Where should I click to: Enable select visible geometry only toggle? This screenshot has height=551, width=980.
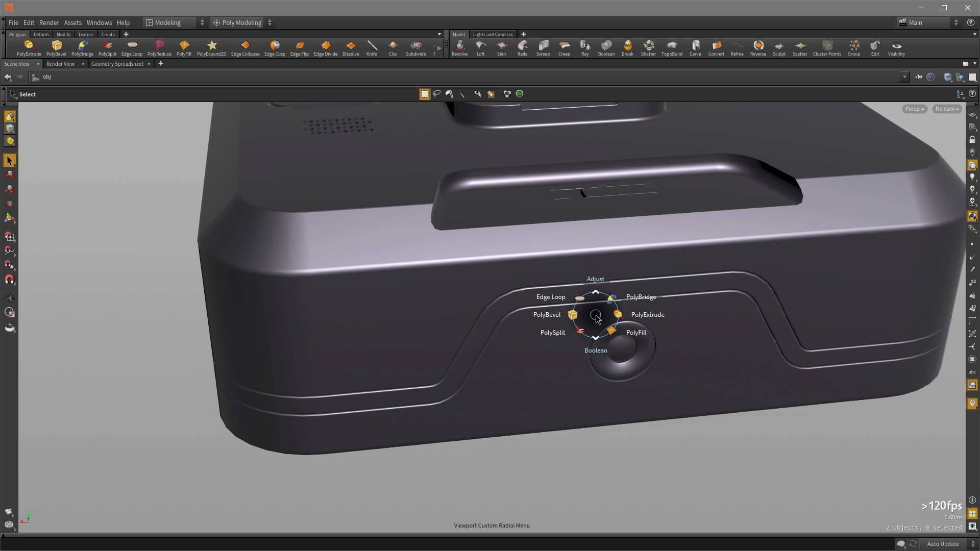(478, 94)
